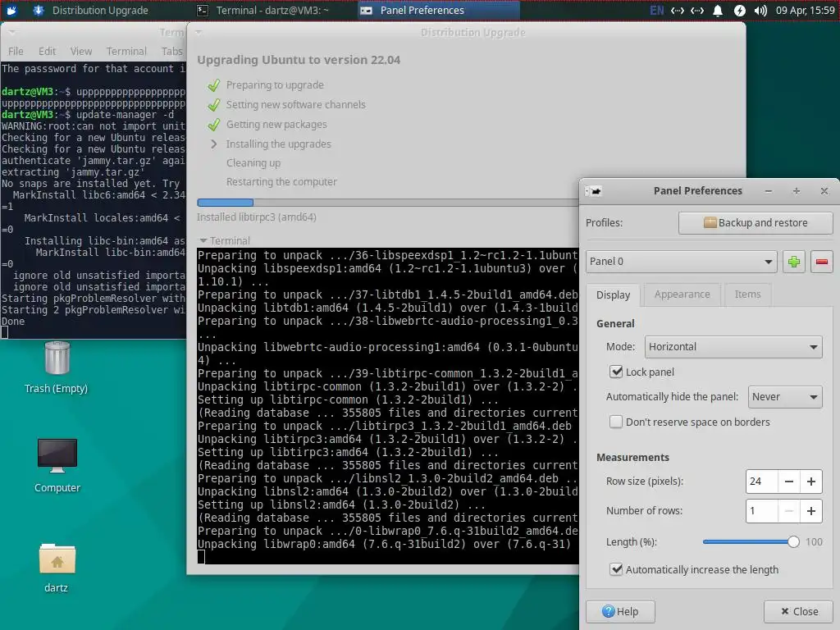
Task: Open the first network connection tray icon
Action: (x=677, y=10)
